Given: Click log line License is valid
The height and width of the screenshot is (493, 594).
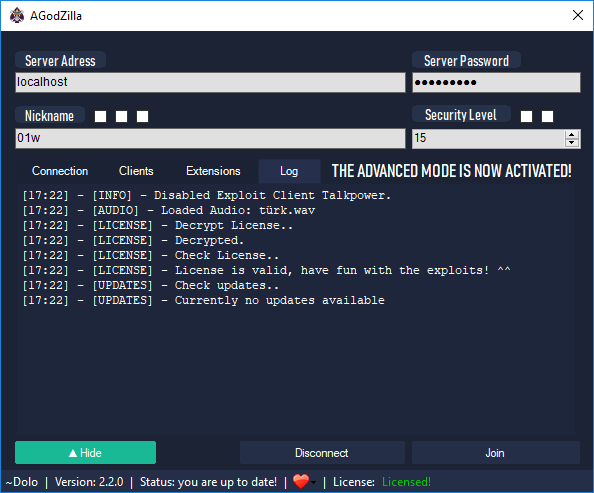Looking at the screenshot, I should 266,271.
